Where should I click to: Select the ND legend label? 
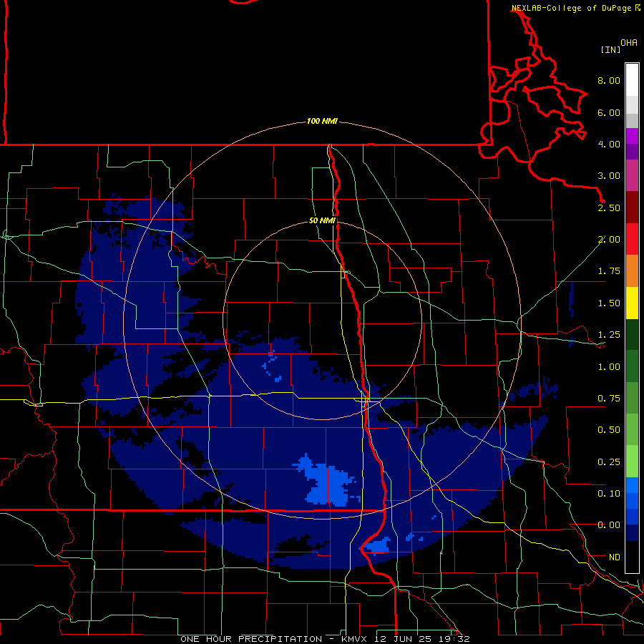(615, 557)
